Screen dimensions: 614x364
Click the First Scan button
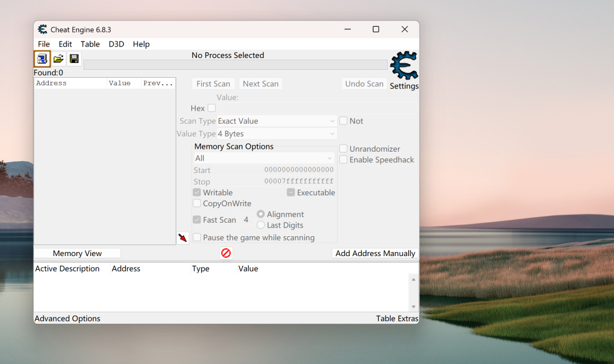213,83
